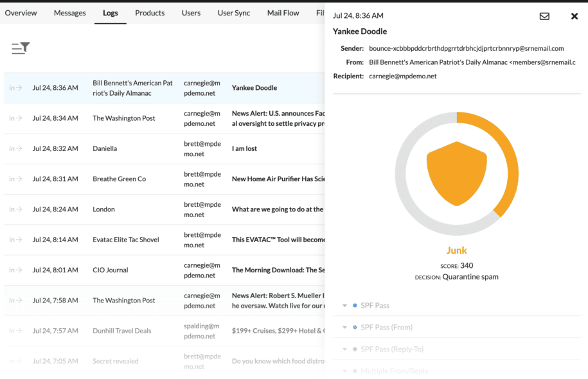Screen dimensions: 588x379
Task: Expand the SPF Pass rule
Action: coord(344,306)
